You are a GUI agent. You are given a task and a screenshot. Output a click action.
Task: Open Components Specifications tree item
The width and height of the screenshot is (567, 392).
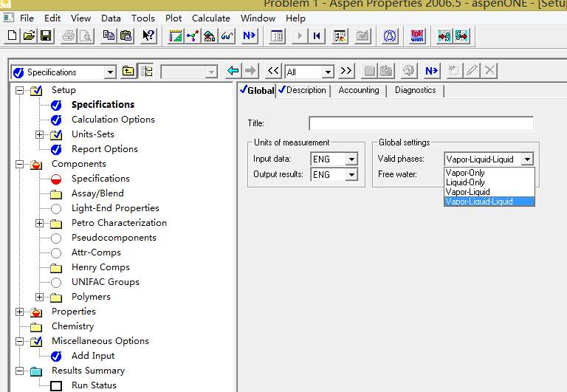click(x=100, y=179)
